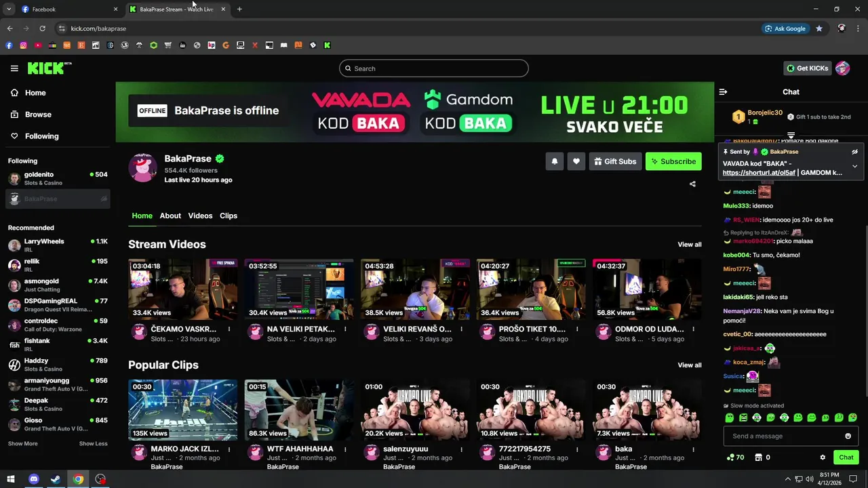Open fishtank in Recommended list
This screenshot has height=488, width=868.
pyautogui.click(x=58, y=344)
